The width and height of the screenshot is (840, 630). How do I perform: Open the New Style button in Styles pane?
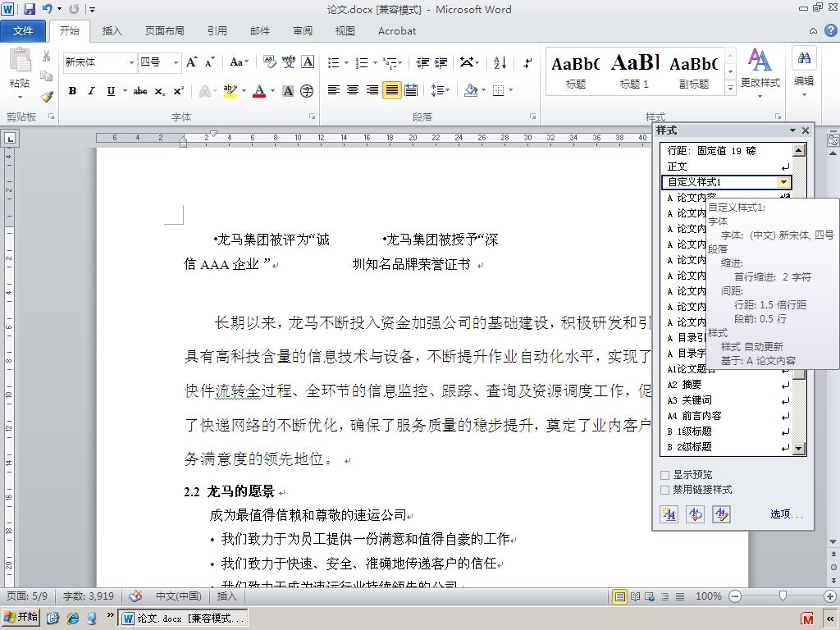[x=669, y=515]
